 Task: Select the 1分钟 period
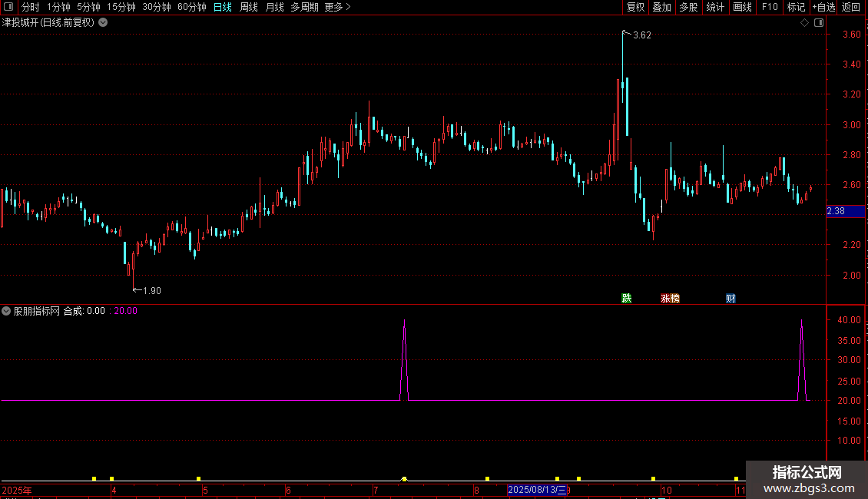pos(58,7)
